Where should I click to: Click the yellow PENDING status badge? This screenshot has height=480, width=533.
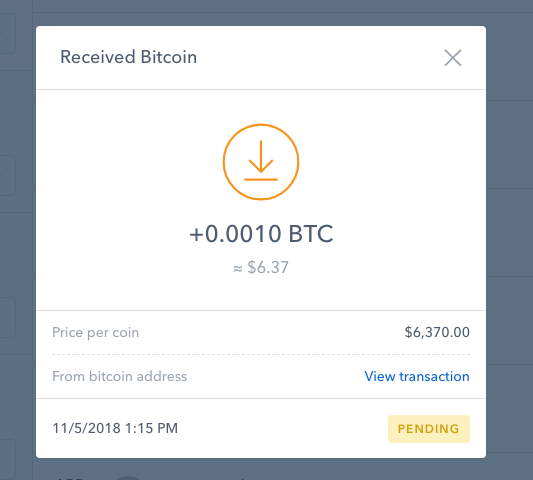point(429,429)
